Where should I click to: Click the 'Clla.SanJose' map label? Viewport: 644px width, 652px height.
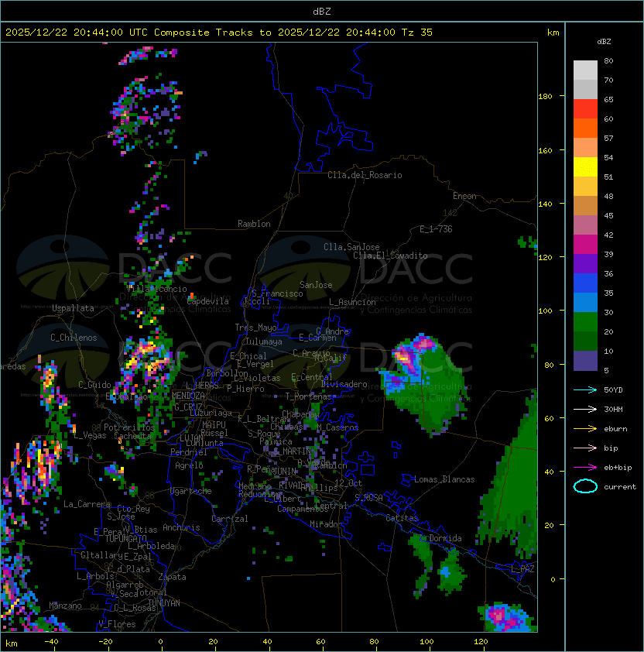point(351,247)
